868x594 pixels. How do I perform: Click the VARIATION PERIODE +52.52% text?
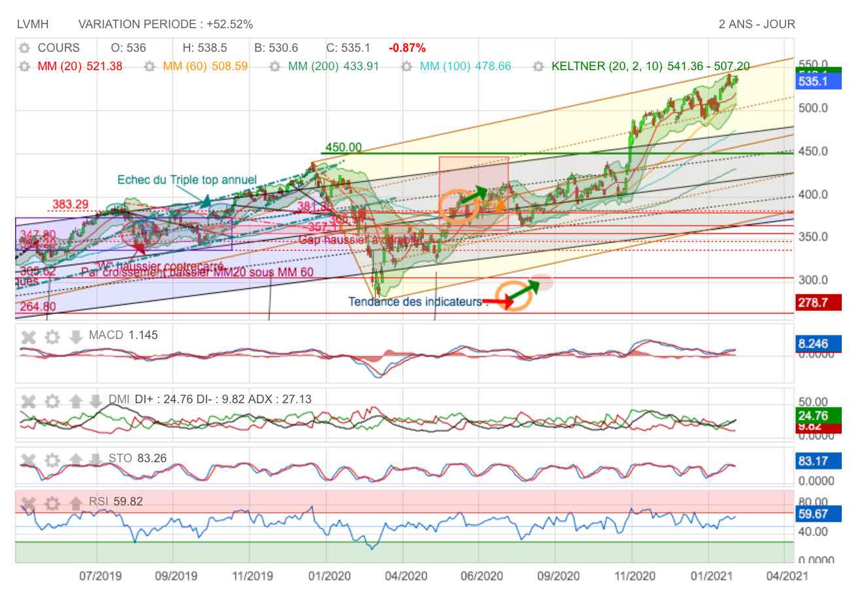point(165,24)
